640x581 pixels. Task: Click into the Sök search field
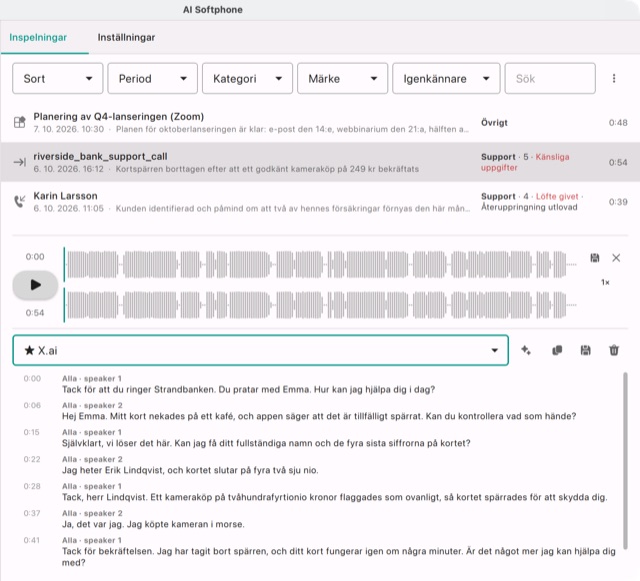coord(550,78)
